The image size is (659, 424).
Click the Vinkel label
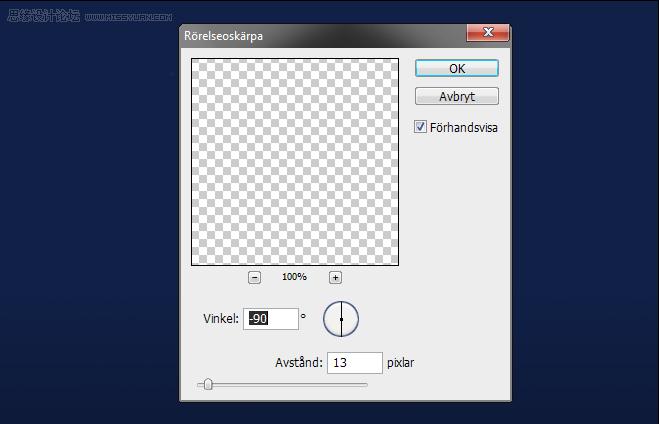tap(221, 319)
